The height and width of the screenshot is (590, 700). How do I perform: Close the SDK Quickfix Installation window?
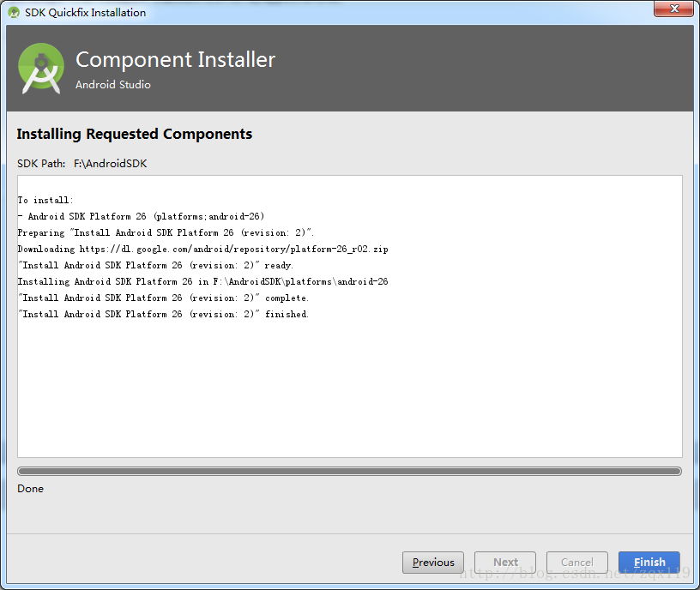(674, 9)
